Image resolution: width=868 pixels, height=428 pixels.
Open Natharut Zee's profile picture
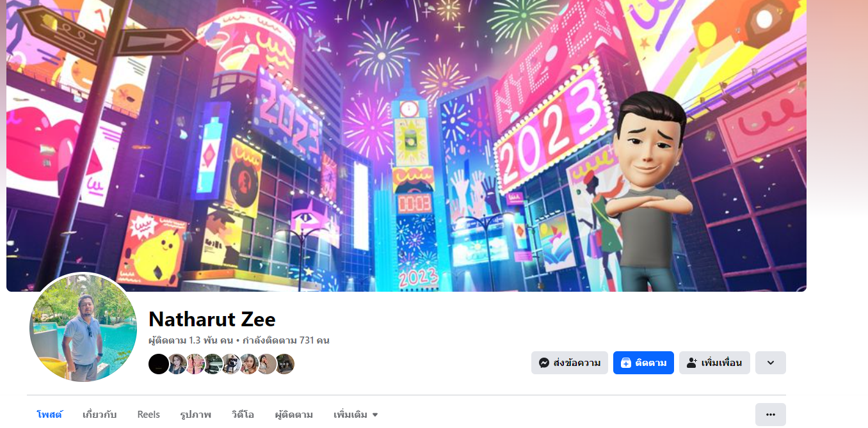coord(83,328)
